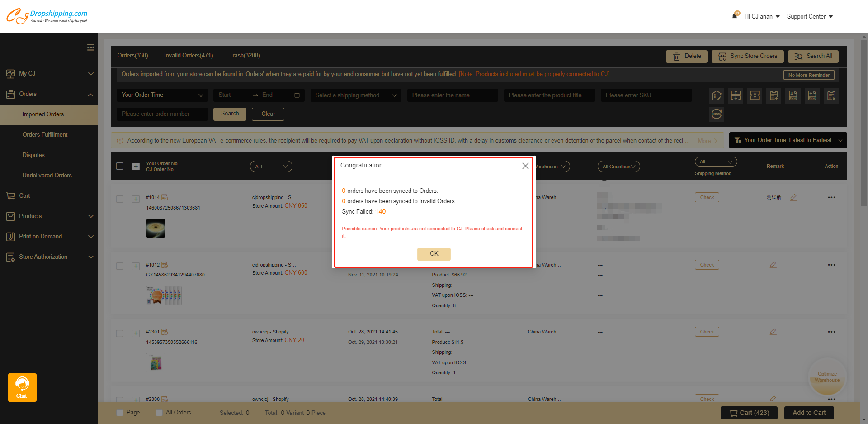Collapse sidebar with the hamburger menu icon
Screen dimensions: 868x424
point(90,48)
